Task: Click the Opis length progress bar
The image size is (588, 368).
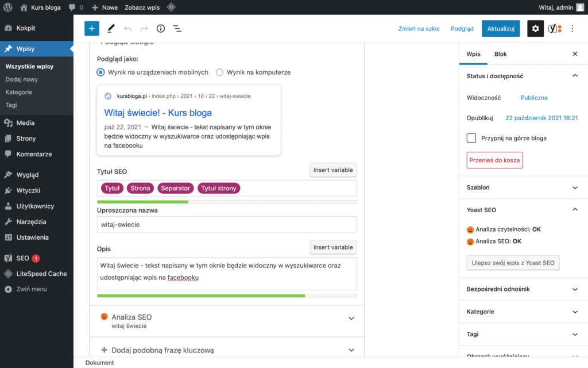Action: 227,296
